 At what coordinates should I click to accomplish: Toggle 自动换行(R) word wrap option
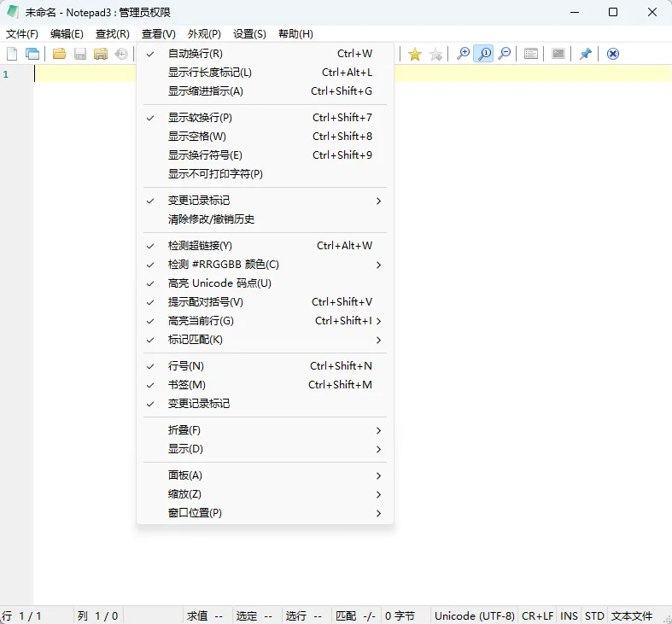coord(265,54)
